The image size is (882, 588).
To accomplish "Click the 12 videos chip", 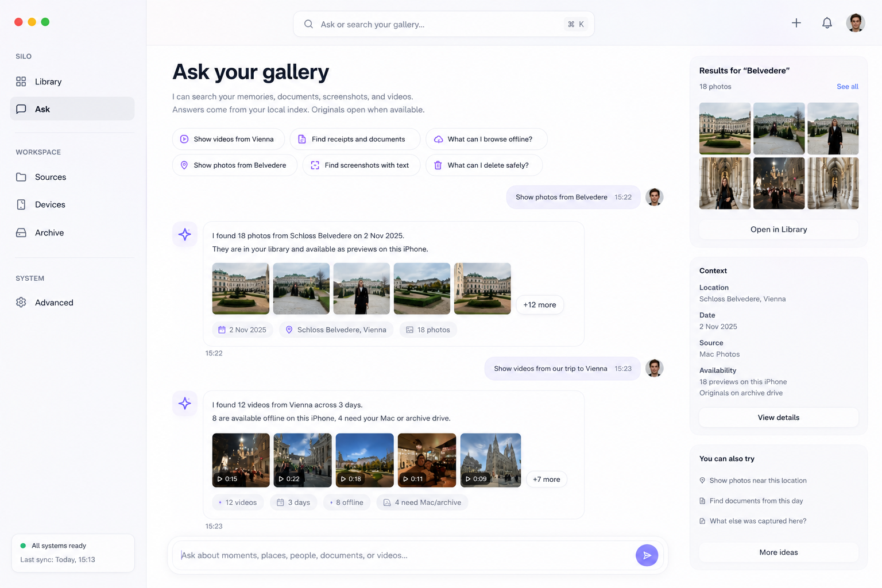I will (x=238, y=502).
